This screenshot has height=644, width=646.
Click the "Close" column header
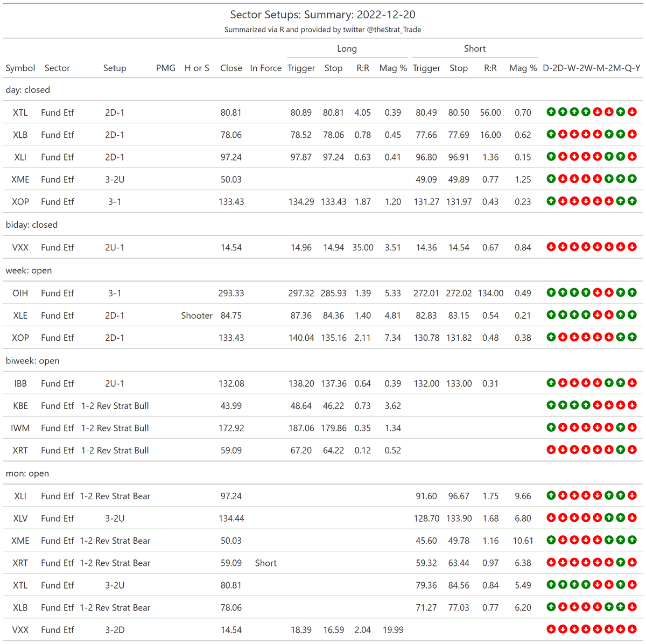pos(231,68)
